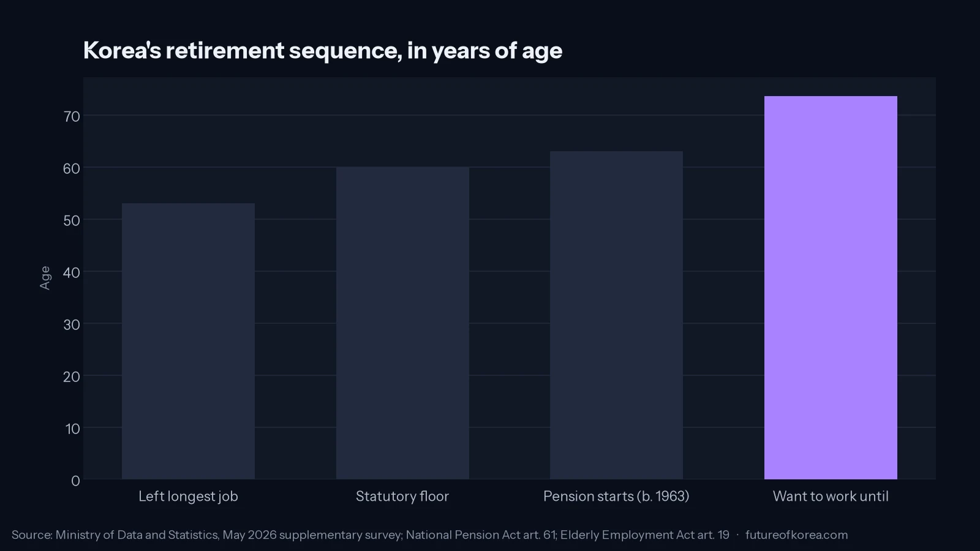
Task: Click the 0 tick on y-axis
Action: pos(75,481)
